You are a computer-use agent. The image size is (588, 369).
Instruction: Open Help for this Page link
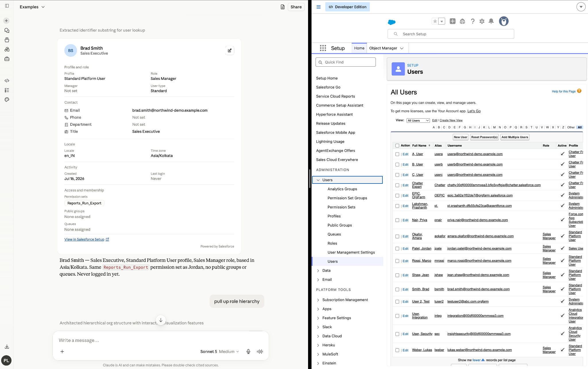coord(564,91)
